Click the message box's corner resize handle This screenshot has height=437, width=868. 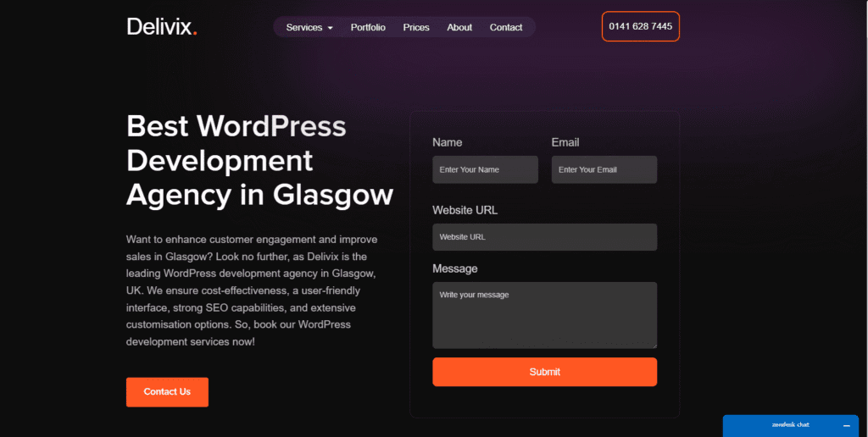[x=654, y=346]
